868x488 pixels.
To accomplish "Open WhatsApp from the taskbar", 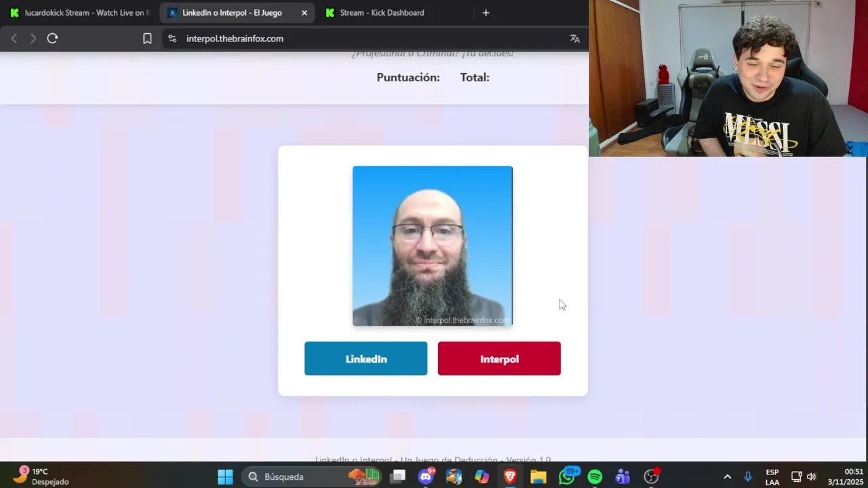I will (x=567, y=476).
